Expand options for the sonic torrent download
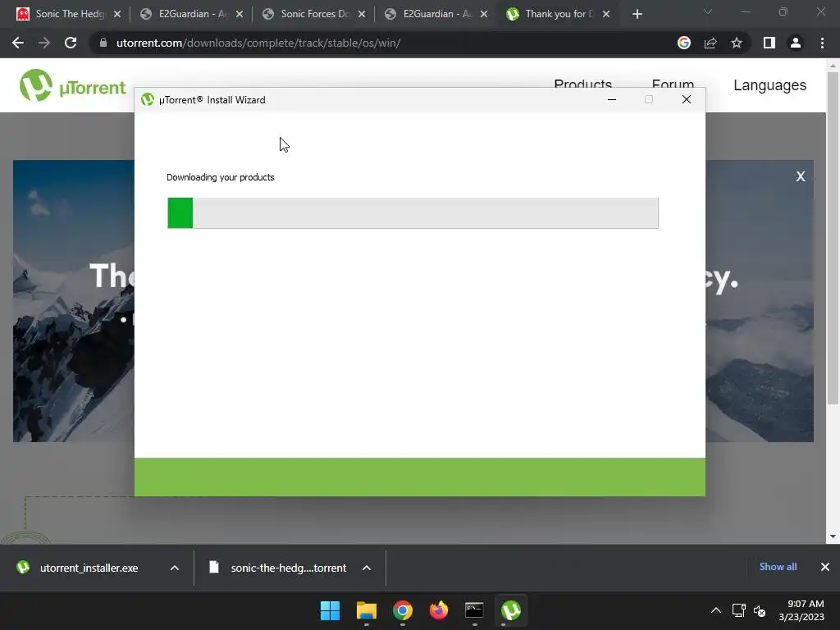Screen dimensions: 840x630 (x=367, y=568)
